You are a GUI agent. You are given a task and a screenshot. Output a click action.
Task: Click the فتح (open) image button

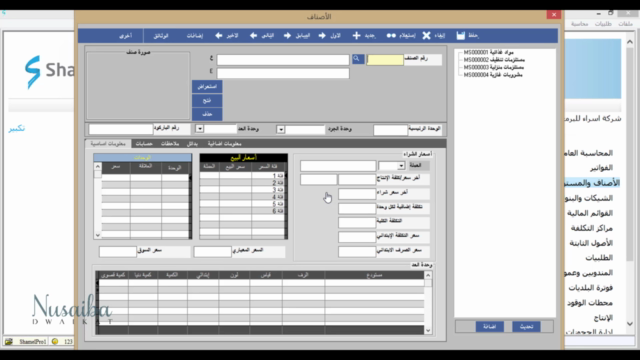pos(207,100)
